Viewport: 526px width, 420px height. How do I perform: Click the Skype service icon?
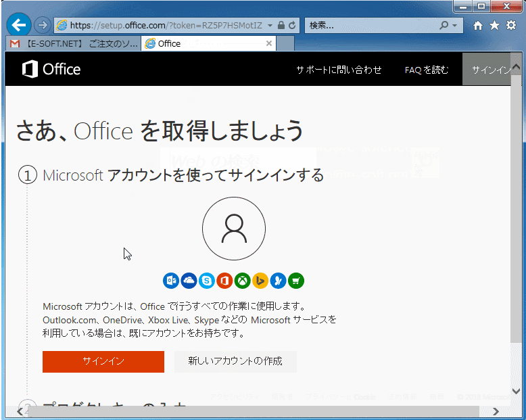click(207, 281)
